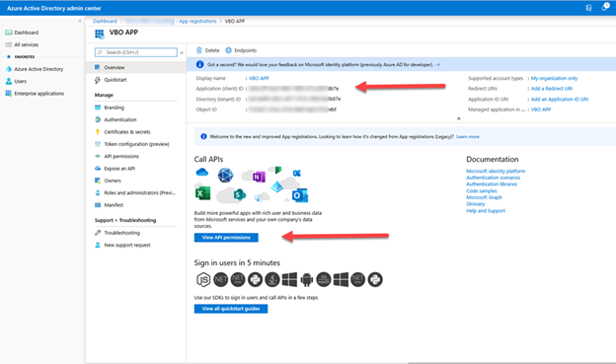The width and height of the screenshot is (616, 364).
Task: Open Authentication settings
Action: click(120, 119)
